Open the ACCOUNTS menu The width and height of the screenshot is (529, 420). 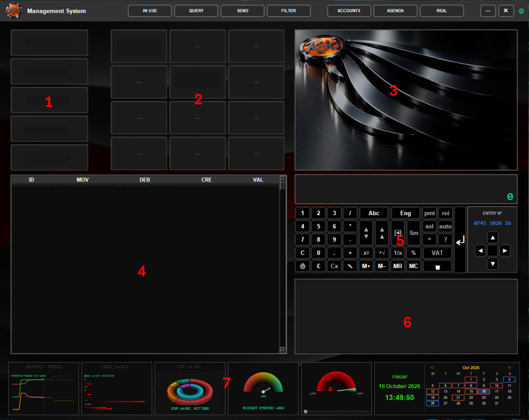click(x=349, y=11)
